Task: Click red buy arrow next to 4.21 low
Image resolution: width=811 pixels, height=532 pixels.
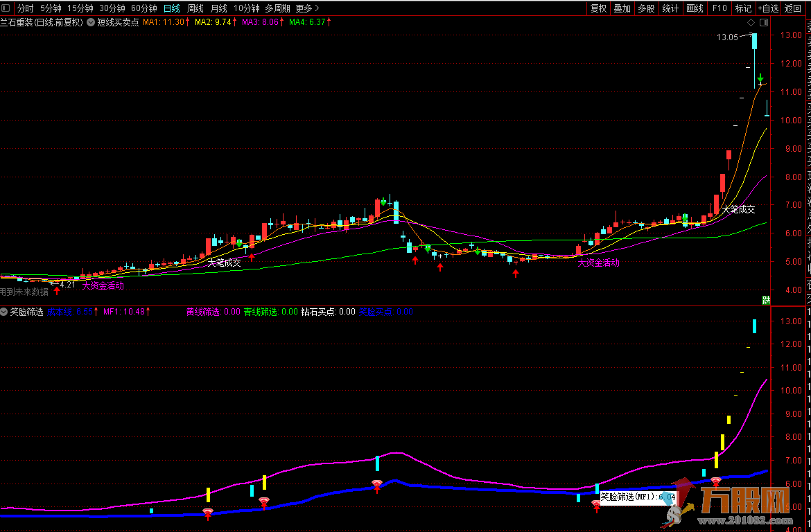Action: click(57, 290)
